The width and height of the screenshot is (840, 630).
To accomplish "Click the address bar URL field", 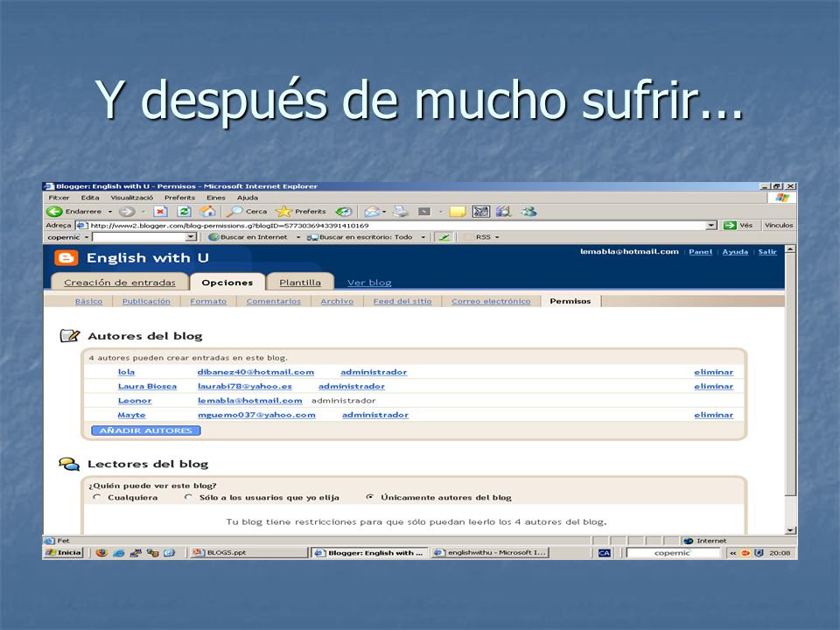I will pos(396,226).
